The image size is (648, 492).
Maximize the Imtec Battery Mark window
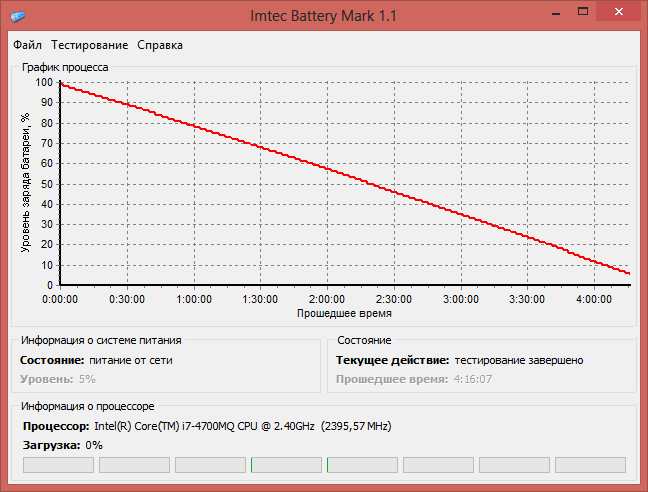[x=583, y=12]
